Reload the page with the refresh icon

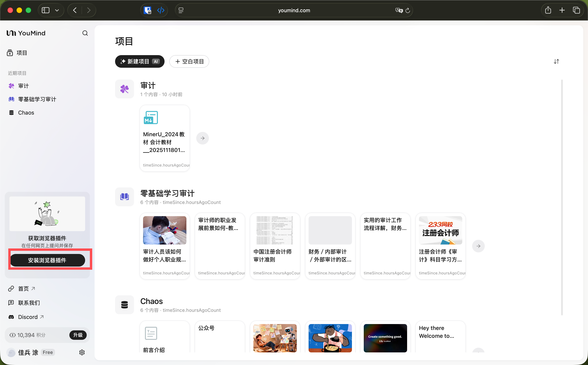click(408, 10)
